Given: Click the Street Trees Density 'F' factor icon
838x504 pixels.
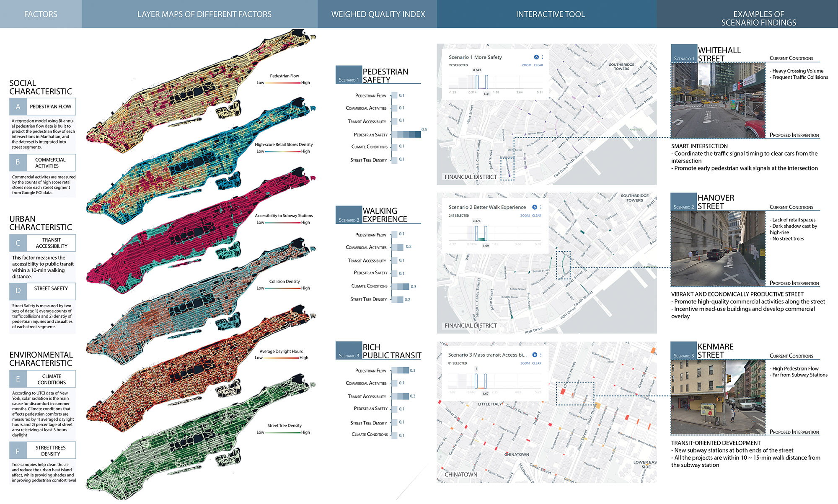Looking at the screenshot, I should tap(17, 450).
